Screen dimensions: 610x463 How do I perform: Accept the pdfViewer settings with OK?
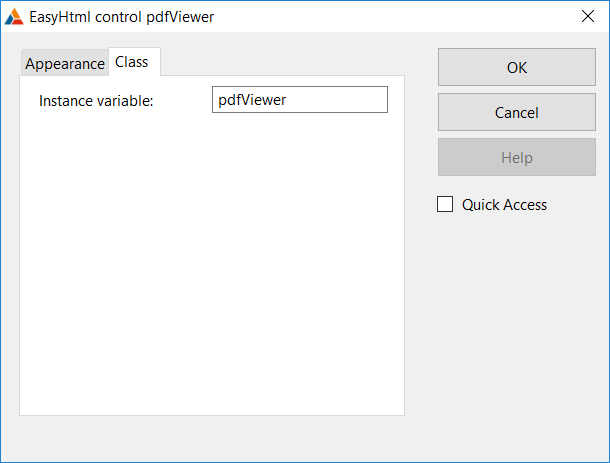pyautogui.click(x=517, y=67)
